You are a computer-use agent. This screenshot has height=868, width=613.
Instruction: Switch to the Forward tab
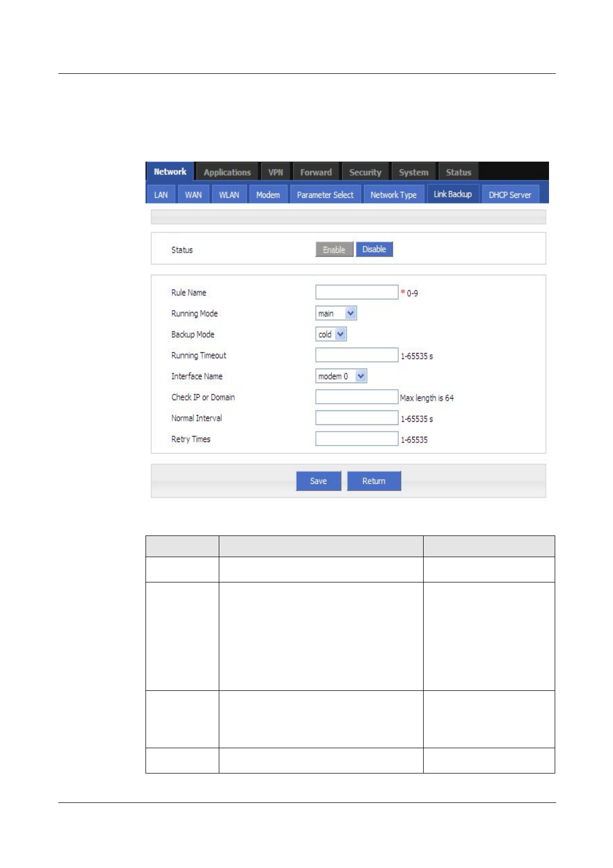point(316,172)
